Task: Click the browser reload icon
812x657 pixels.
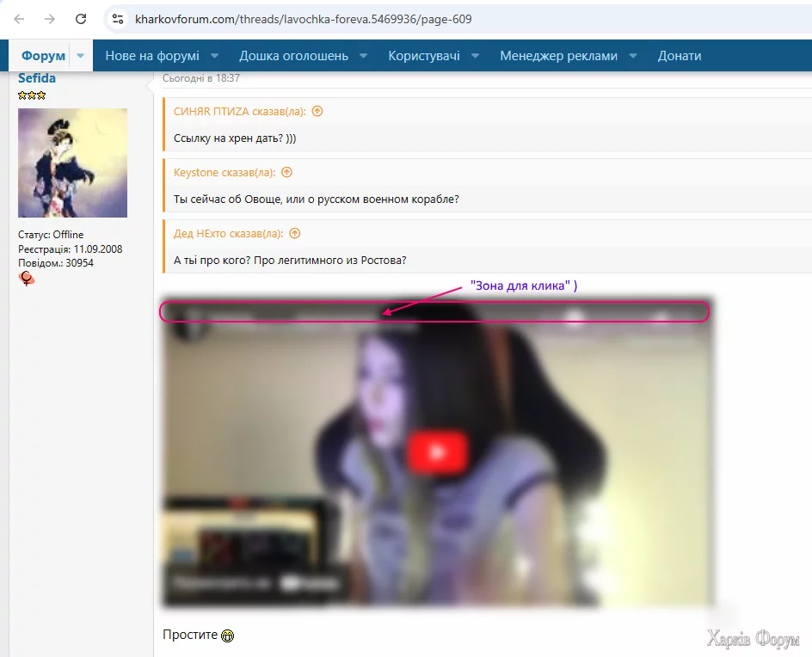Action: click(x=80, y=18)
